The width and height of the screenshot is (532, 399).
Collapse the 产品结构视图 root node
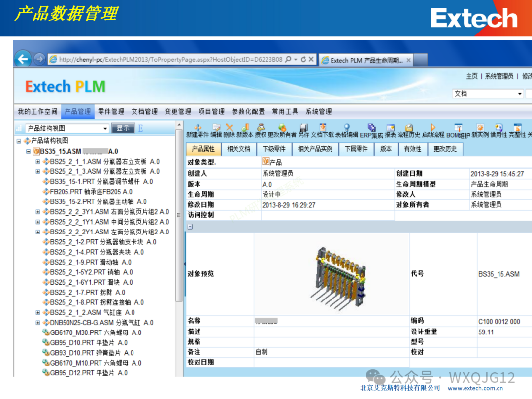(x=19, y=141)
